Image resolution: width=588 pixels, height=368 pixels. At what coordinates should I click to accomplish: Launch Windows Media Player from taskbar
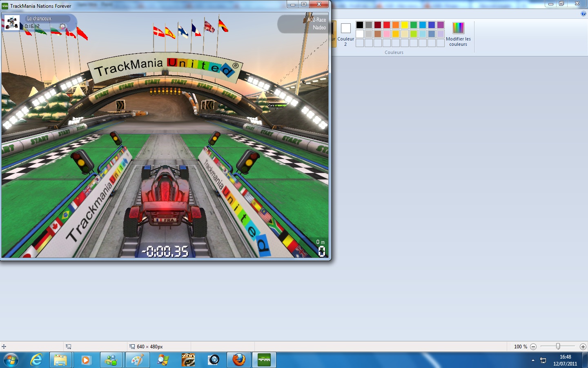coord(86,360)
